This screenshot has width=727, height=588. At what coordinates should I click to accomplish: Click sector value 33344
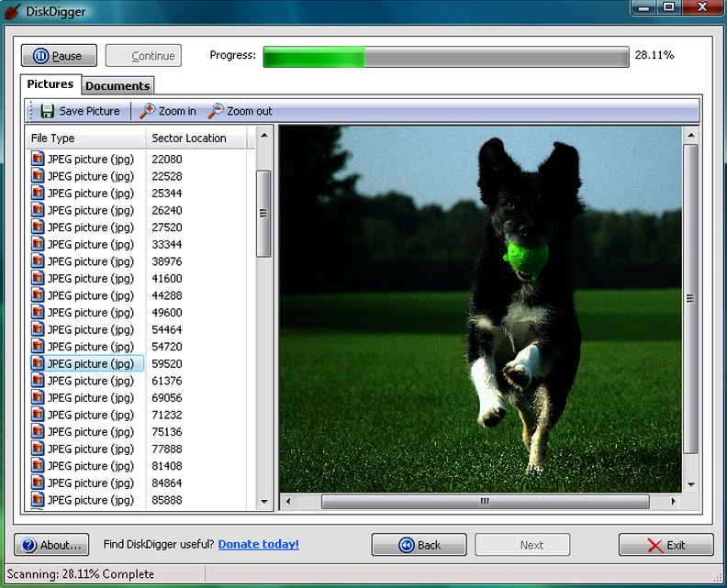coord(167,245)
